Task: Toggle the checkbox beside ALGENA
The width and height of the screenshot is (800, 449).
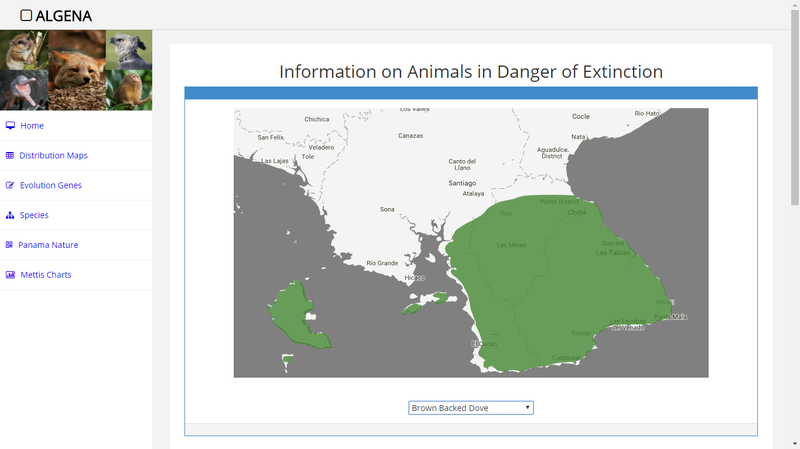Action: (x=26, y=15)
